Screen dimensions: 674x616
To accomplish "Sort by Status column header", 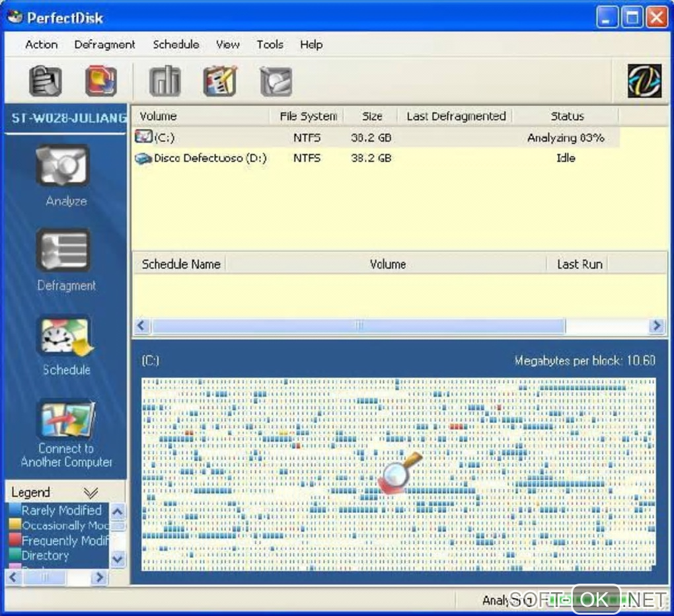I will 566,116.
